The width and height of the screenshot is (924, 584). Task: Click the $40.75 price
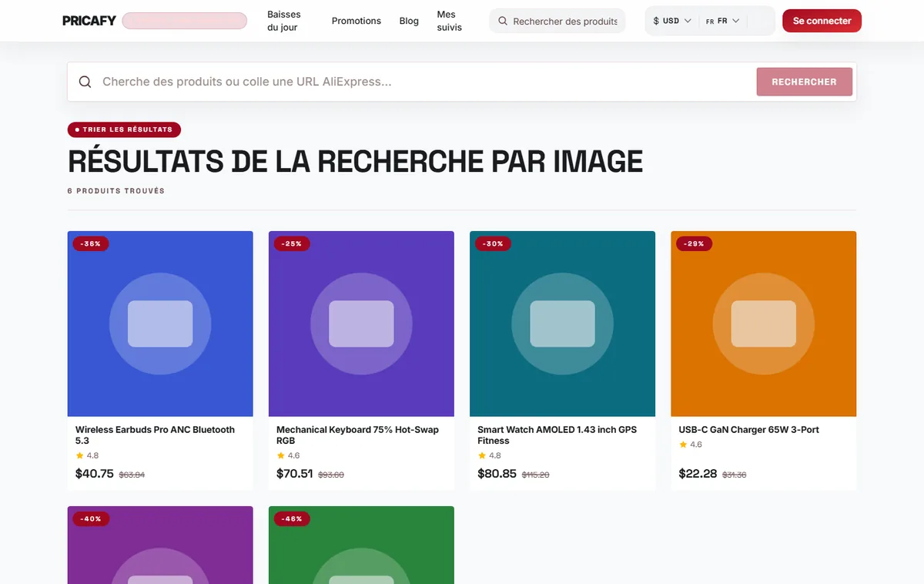point(95,474)
